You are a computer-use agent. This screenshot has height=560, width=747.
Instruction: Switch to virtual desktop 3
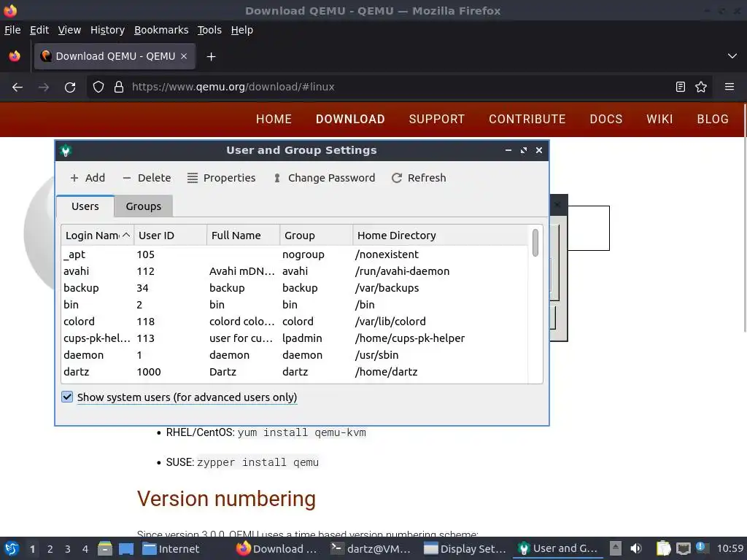(68, 549)
